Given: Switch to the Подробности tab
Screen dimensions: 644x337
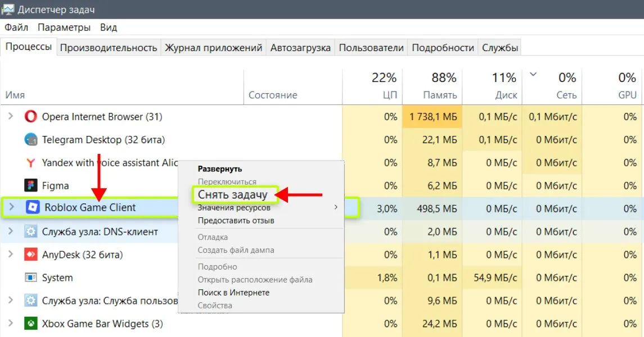Looking at the screenshot, I should 443,48.
